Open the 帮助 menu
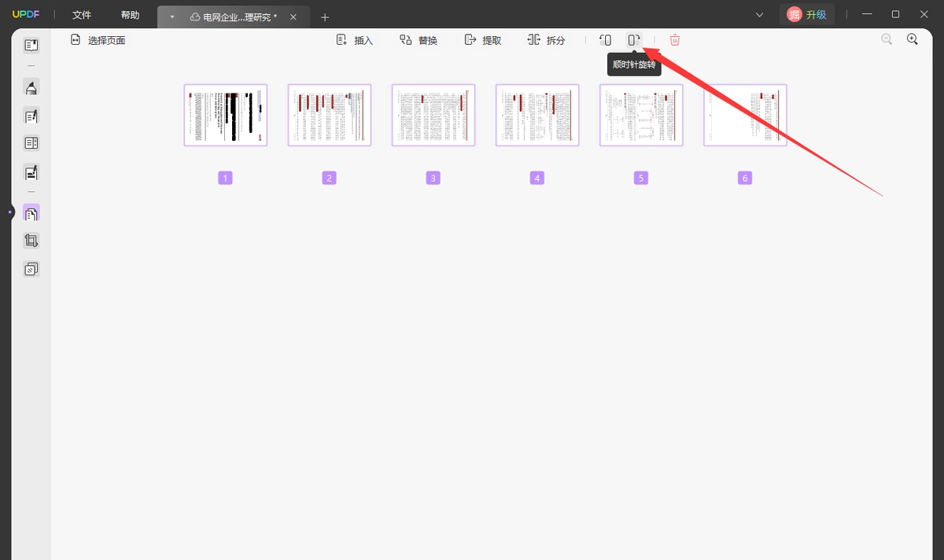Image resolution: width=944 pixels, height=560 pixels. [x=131, y=15]
